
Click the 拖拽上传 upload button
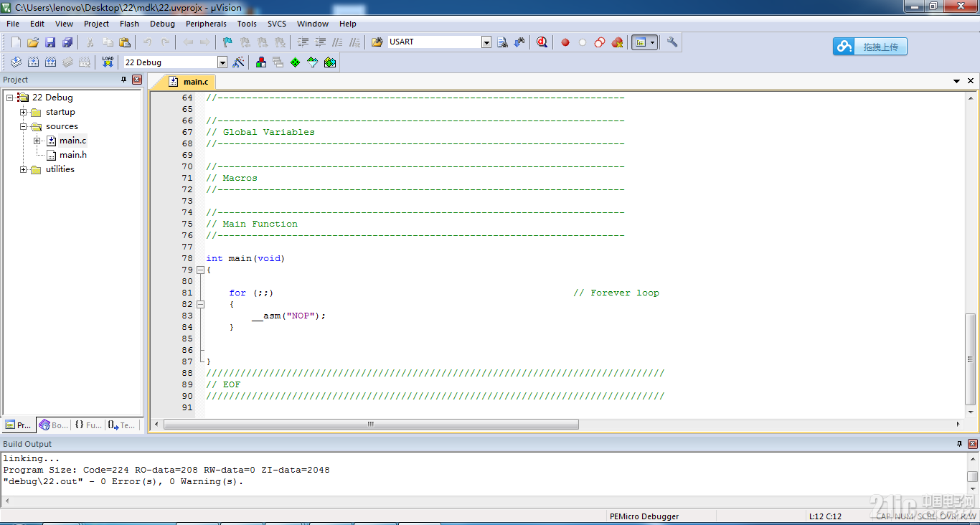click(x=870, y=47)
